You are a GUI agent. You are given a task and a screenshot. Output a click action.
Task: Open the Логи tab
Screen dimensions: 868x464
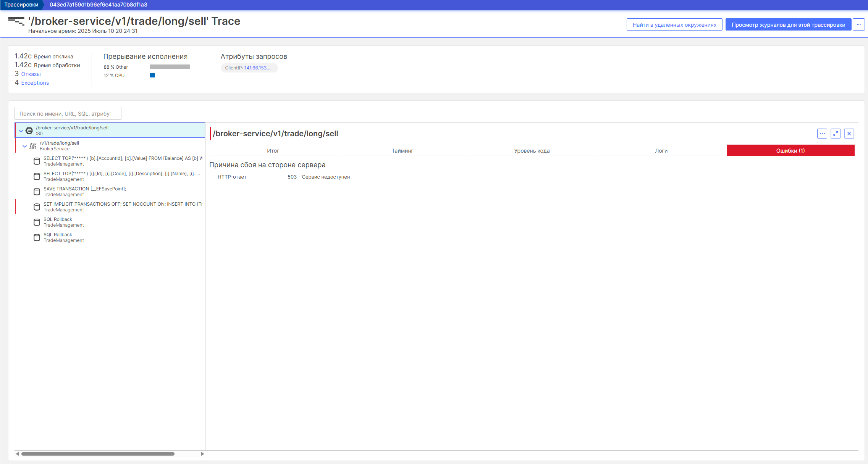[661, 151]
